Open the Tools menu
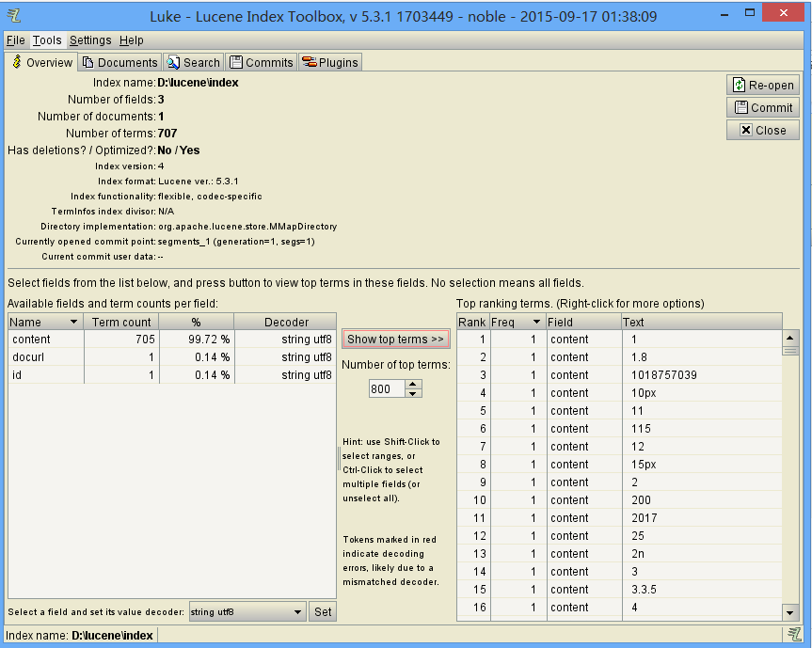812x648 pixels. 46,40
